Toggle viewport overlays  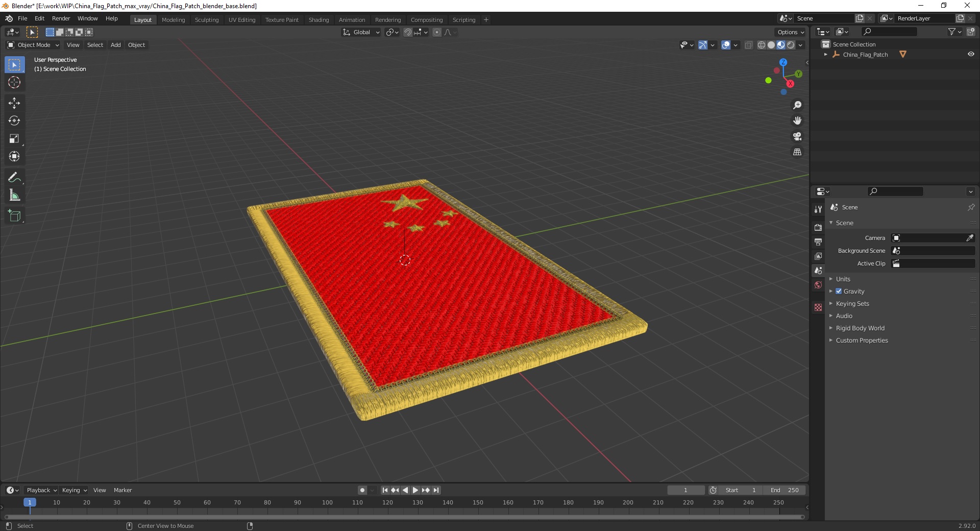pos(726,45)
